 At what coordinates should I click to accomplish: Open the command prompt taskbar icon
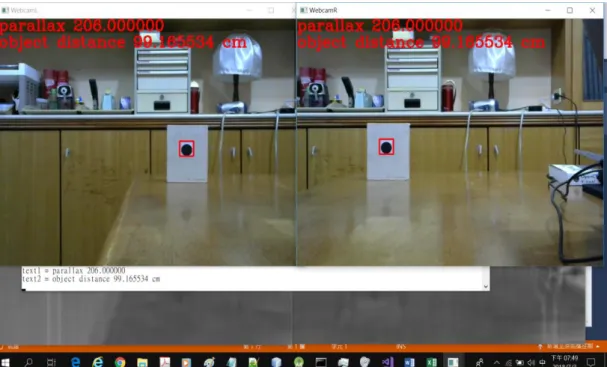click(x=321, y=362)
